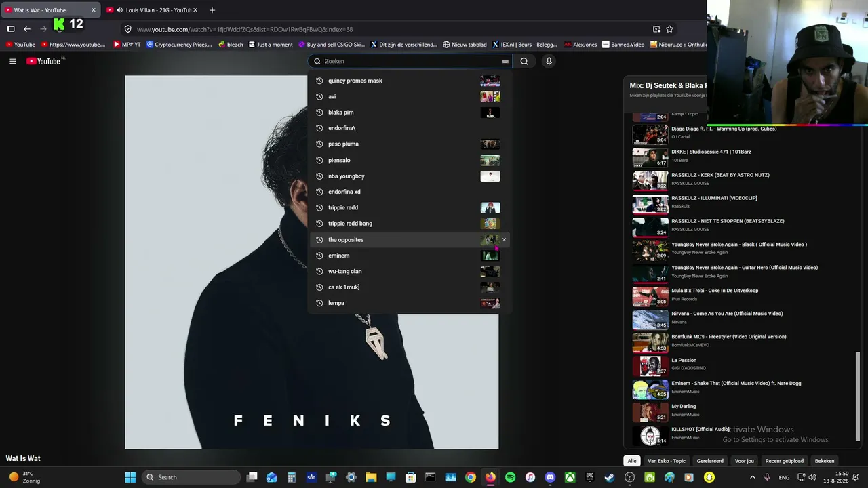Select 'blaka pim' search suggestion
The image size is (868, 488).
(409, 113)
